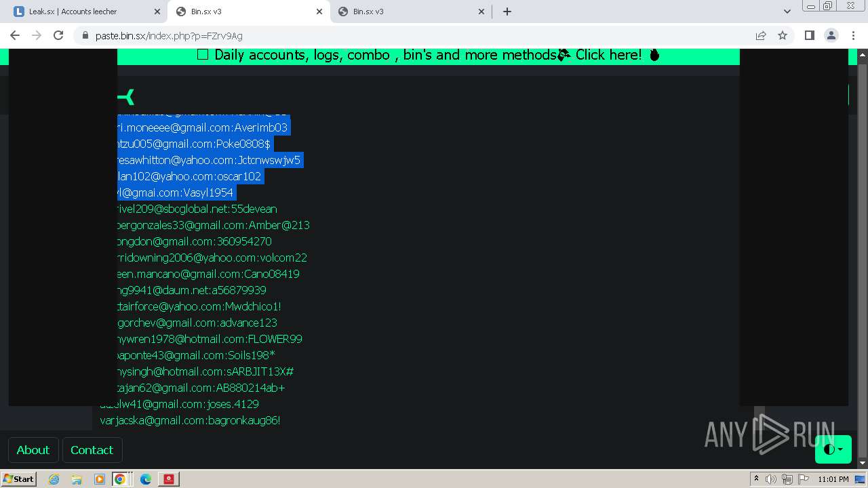Close the last Bin.sx v3 tab

click(481, 12)
